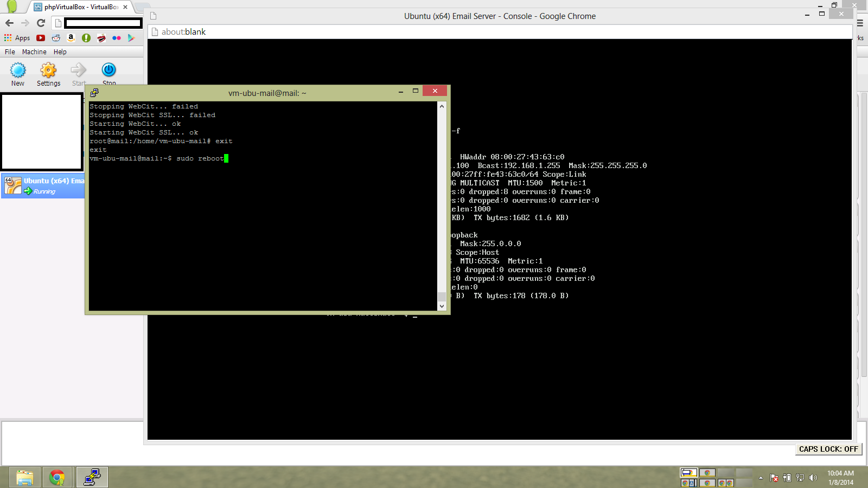Click the New virtual machine icon
Viewport: 868px width, 488px height.
18,70
